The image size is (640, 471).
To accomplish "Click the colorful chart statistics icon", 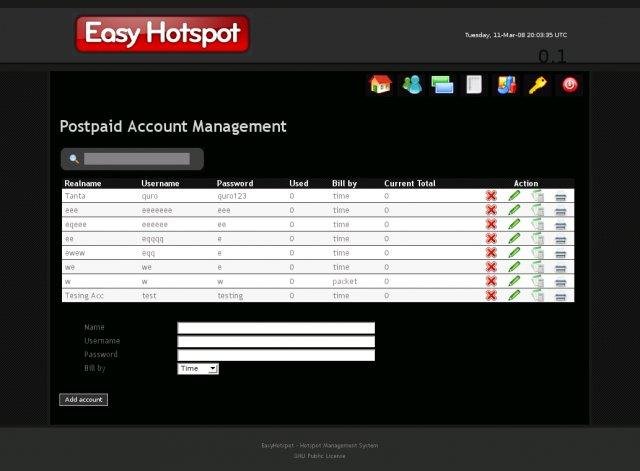I will point(506,85).
